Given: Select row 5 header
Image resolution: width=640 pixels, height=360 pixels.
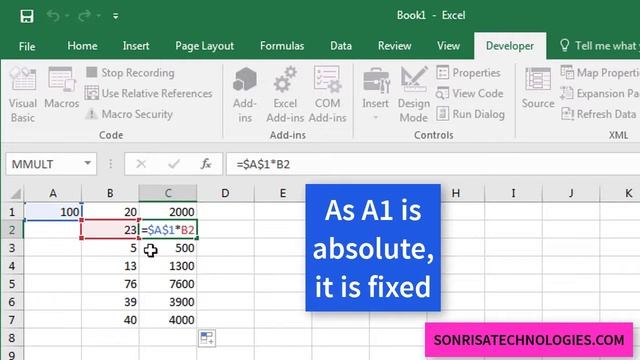Looking at the screenshot, I should [x=12, y=284].
